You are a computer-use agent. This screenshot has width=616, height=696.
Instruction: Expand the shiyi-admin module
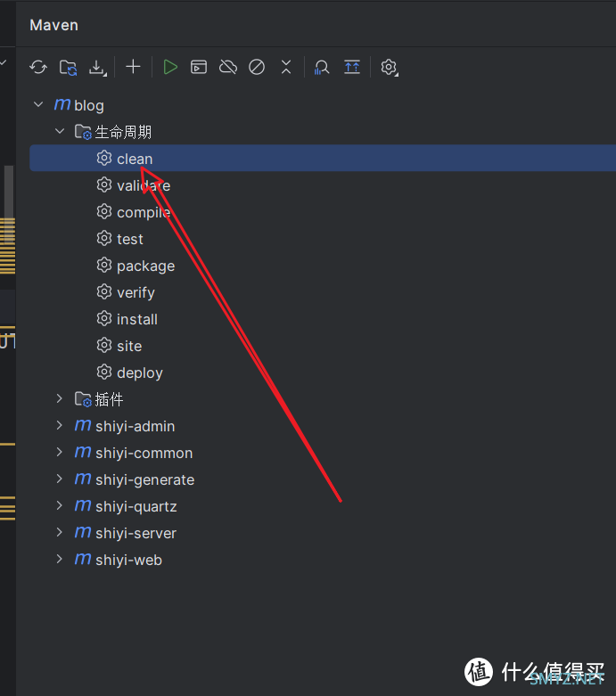(60, 425)
